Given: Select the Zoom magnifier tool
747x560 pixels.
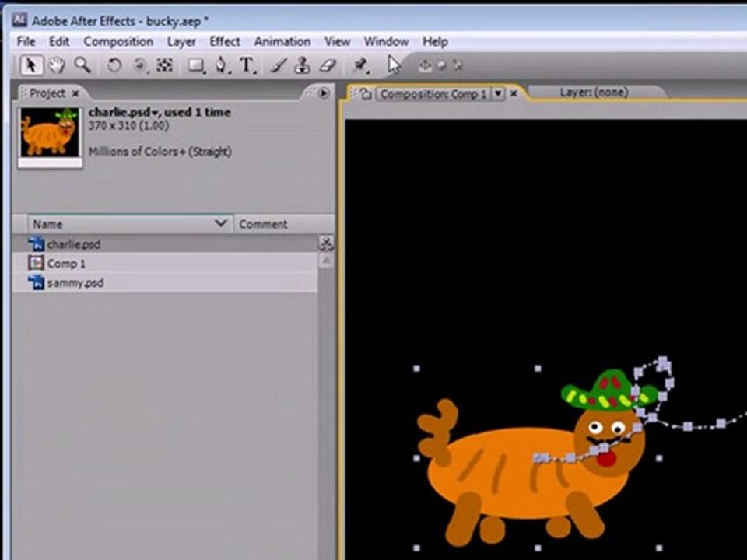Looking at the screenshot, I should tap(82, 65).
